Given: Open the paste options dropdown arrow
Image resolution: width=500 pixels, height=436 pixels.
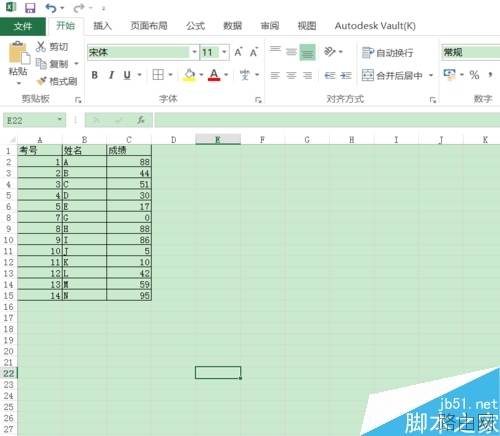Looking at the screenshot, I should point(19,83).
